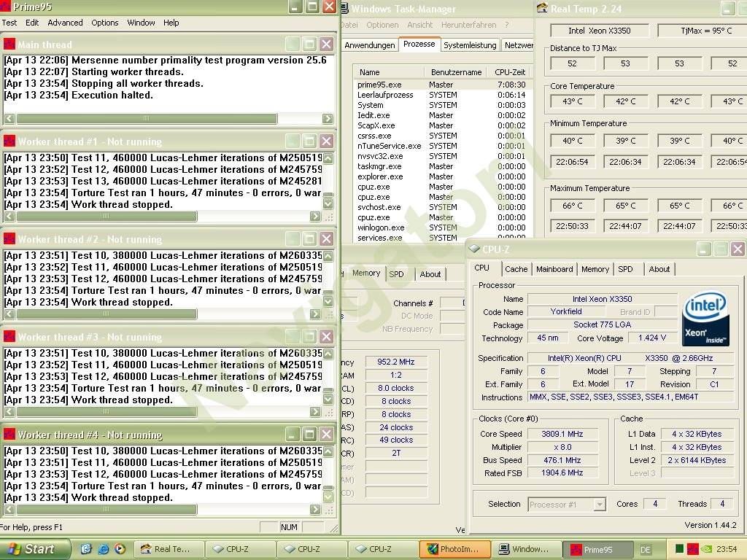Select the About tab in front CPU-Z

pos(659,269)
